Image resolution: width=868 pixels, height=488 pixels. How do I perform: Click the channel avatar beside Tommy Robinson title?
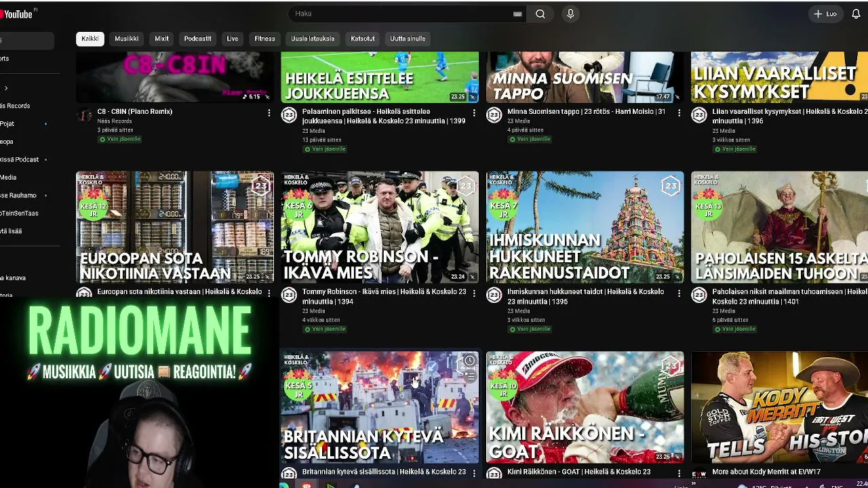[289, 295]
